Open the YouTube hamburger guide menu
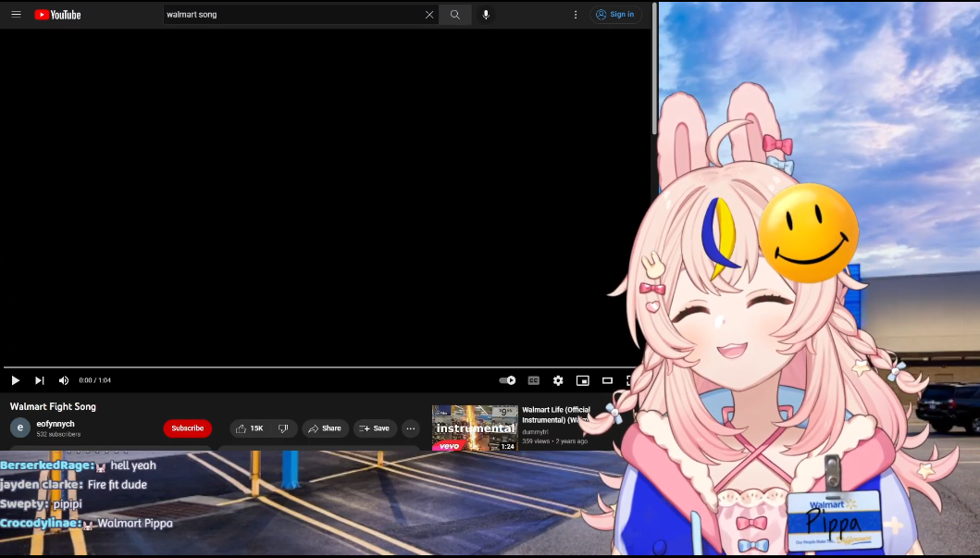This screenshot has height=558, width=980. [x=17, y=15]
